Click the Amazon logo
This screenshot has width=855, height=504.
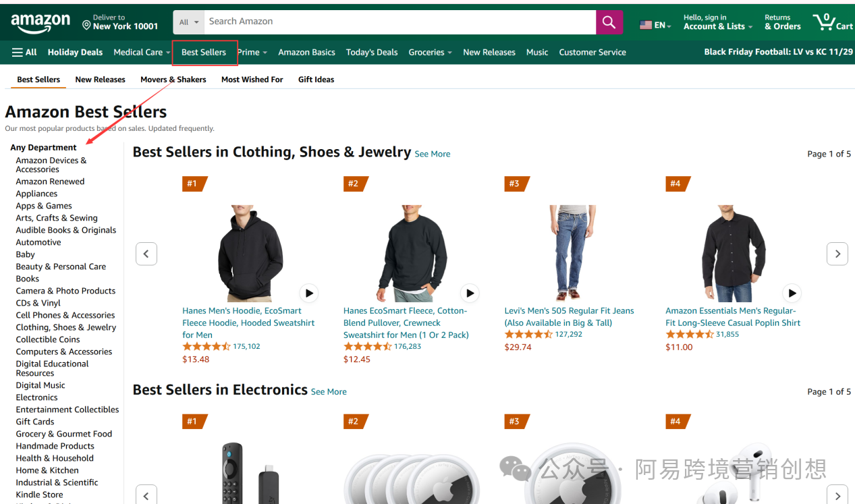tap(40, 23)
